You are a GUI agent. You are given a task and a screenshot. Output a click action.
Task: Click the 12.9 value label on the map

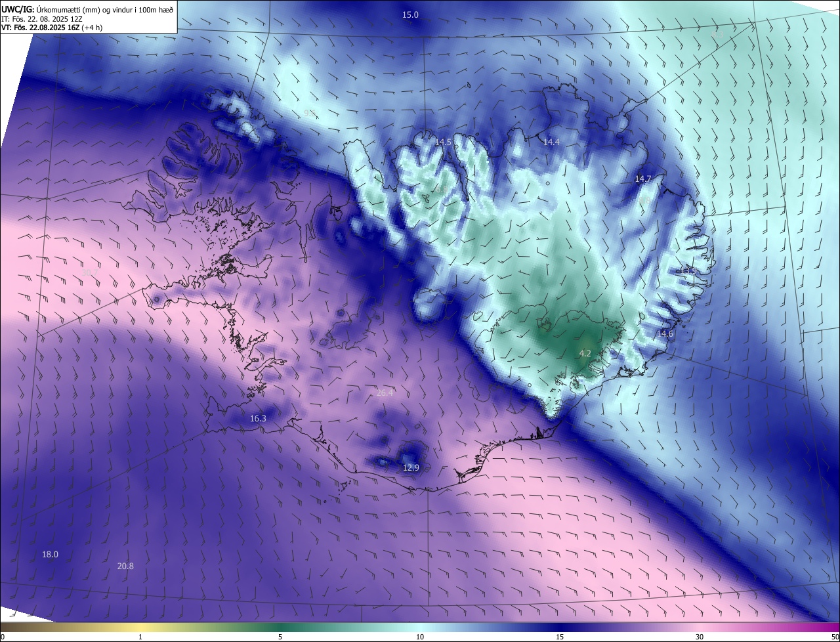(410, 467)
